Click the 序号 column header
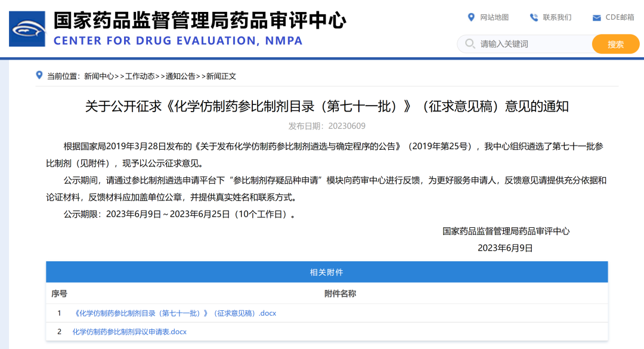 tap(59, 294)
